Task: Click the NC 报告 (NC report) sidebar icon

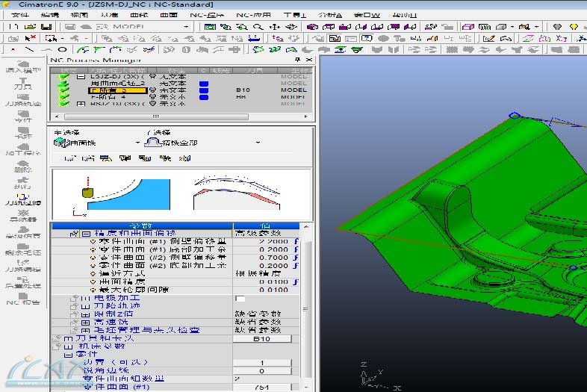Action: 22,298
